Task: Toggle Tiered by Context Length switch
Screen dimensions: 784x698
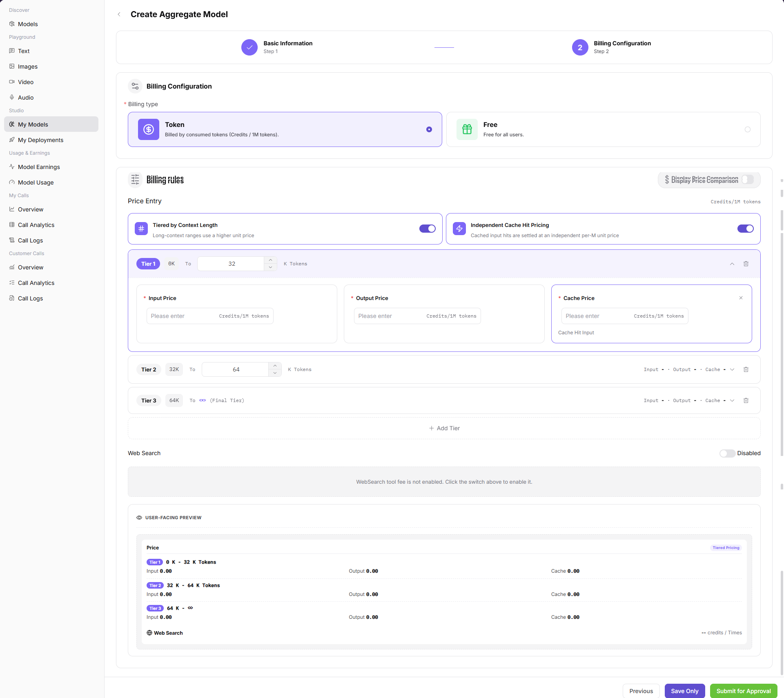Action: (x=428, y=229)
